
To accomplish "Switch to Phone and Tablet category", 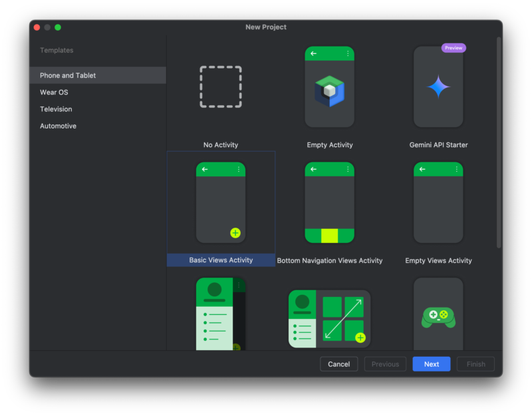I will click(68, 75).
